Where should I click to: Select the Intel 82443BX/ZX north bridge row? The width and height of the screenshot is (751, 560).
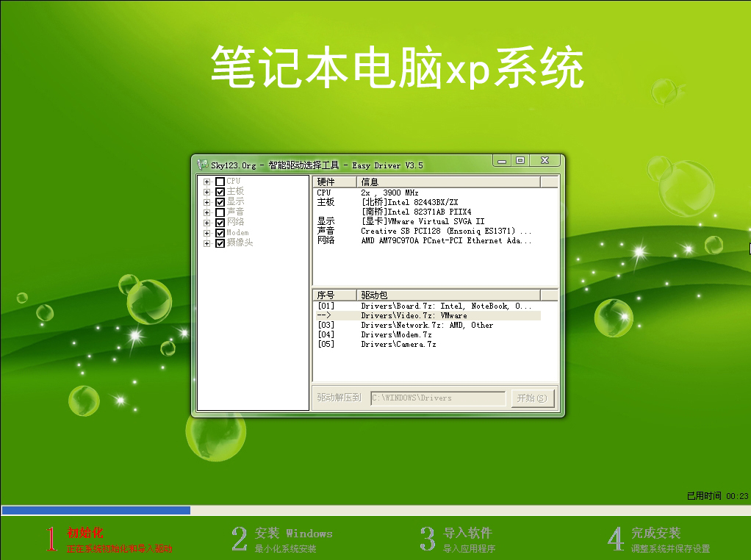point(428,202)
